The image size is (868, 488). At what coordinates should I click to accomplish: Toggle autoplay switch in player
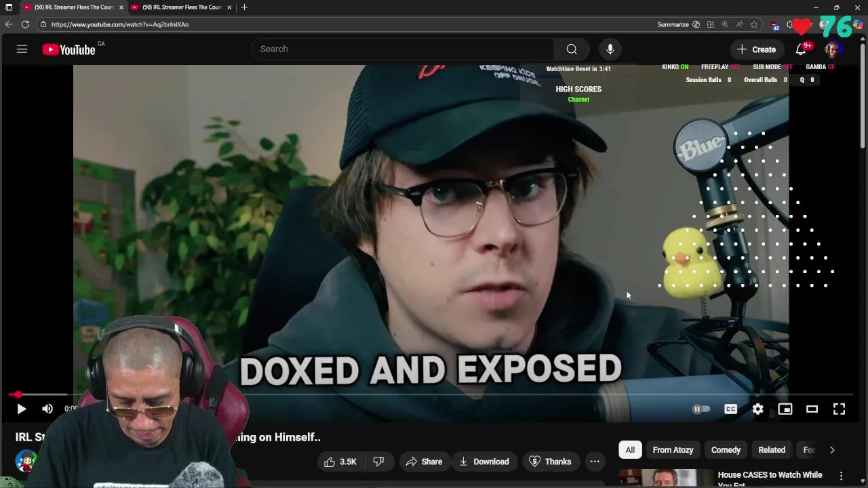click(x=701, y=409)
